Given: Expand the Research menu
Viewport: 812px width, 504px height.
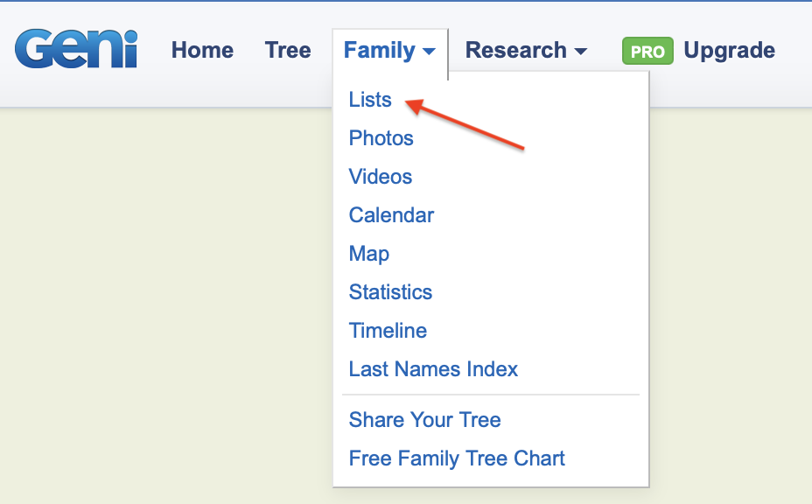Looking at the screenshot, I should click(x=525, y=50).
